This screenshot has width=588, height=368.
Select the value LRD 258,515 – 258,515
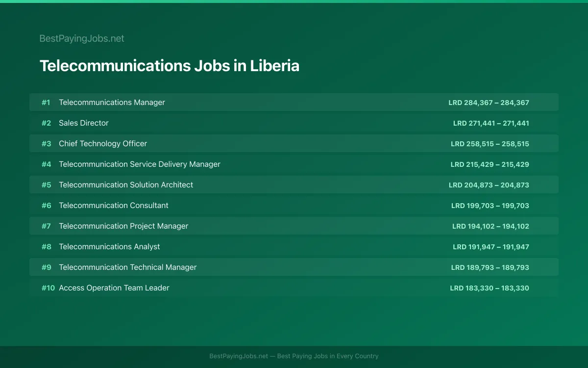coord(490,144)
